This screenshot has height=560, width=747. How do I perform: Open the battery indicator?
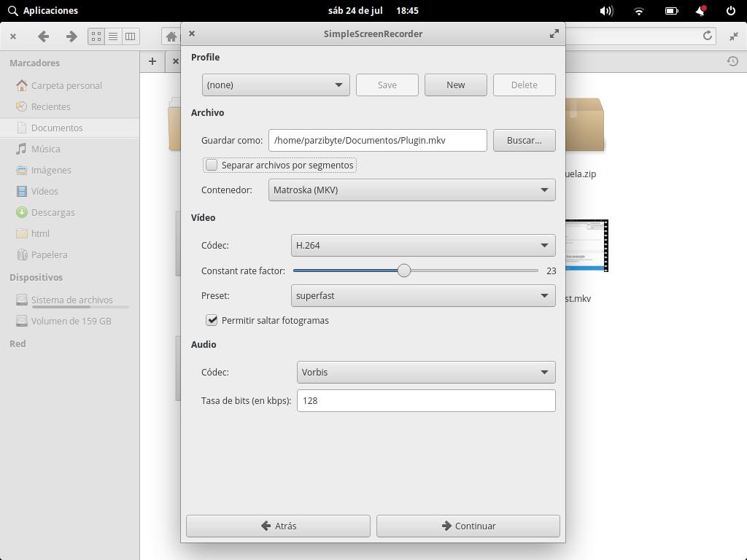point(672,10)
